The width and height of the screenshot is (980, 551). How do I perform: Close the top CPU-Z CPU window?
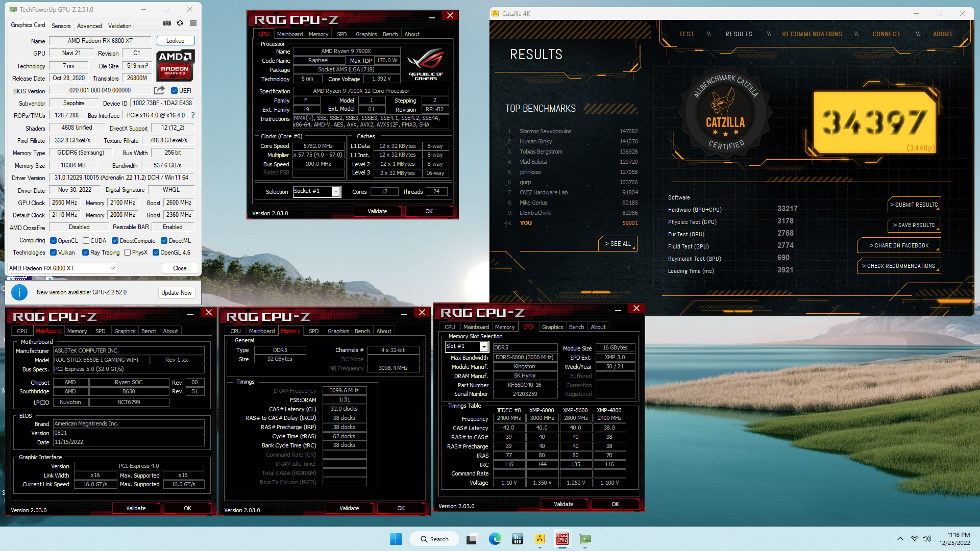tap(450, 16)
